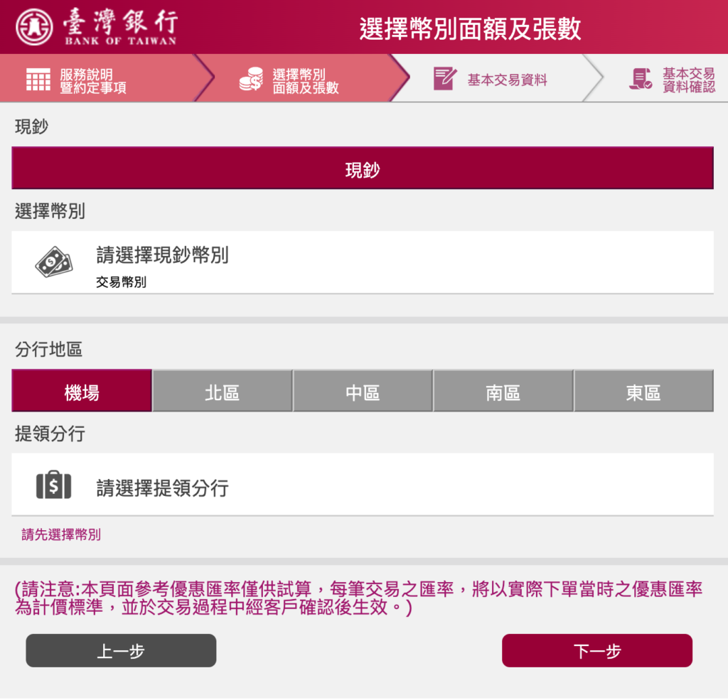The width and height of the screenshot is (728, 700).
Task: Select the wide 現鈔 cash bar
Action: tap(363, 169)
